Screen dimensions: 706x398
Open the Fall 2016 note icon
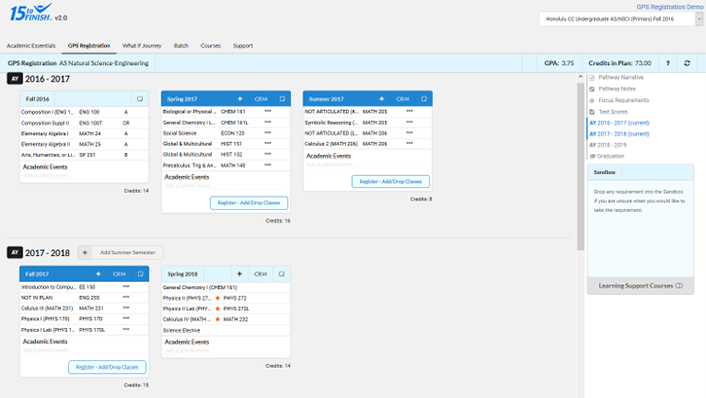[x=140, y=99]
